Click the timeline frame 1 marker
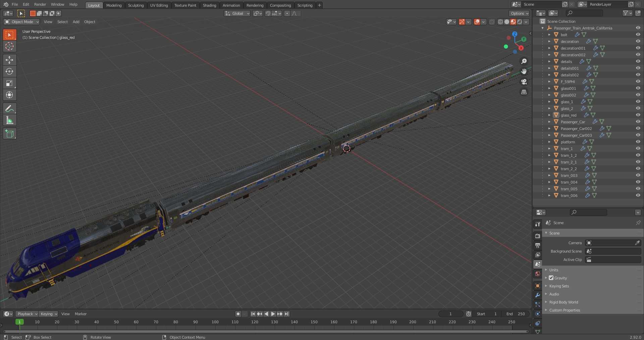The width and height of the screenshot is (644, 340). point(19,322)
